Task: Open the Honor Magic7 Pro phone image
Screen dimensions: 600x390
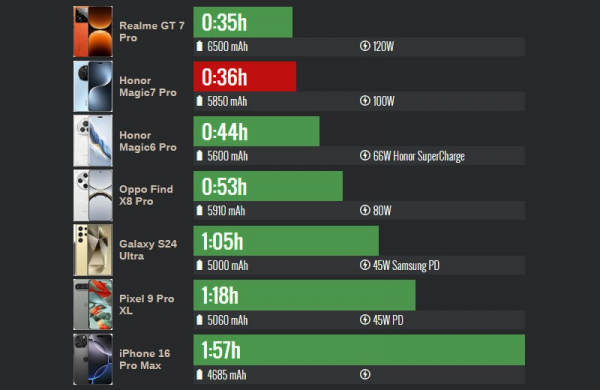Action: point(93,86)
